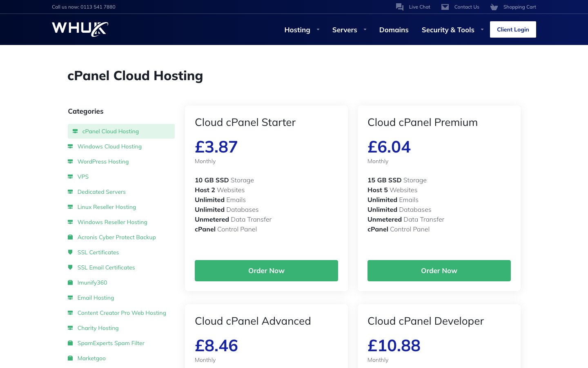Select the SpamExperts Spam Filter category
The height and width of the screenshot is (368, 588).
111,343
